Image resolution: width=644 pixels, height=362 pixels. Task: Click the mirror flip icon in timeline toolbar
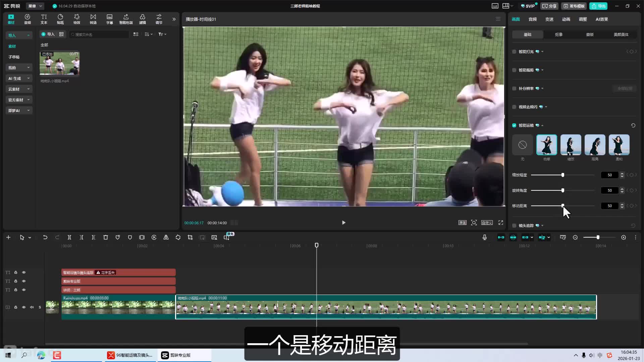click(166, 237)
